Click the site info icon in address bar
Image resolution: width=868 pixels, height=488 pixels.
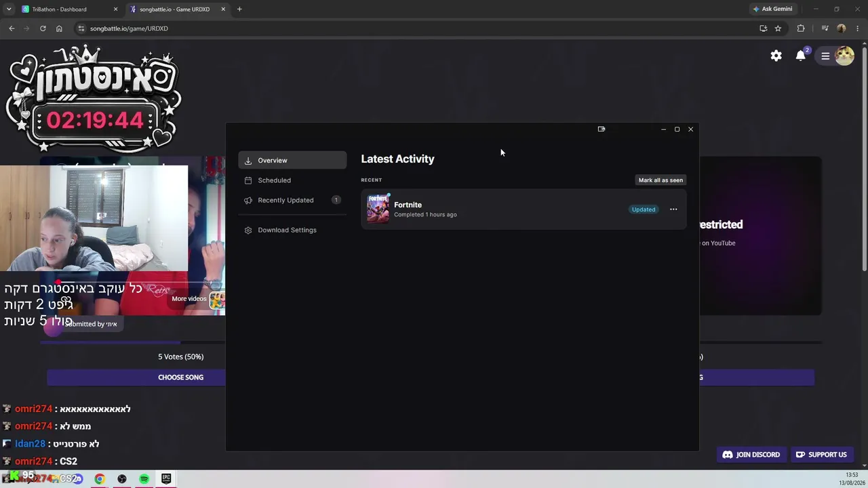pyautogui.click(x=81, y=28)
